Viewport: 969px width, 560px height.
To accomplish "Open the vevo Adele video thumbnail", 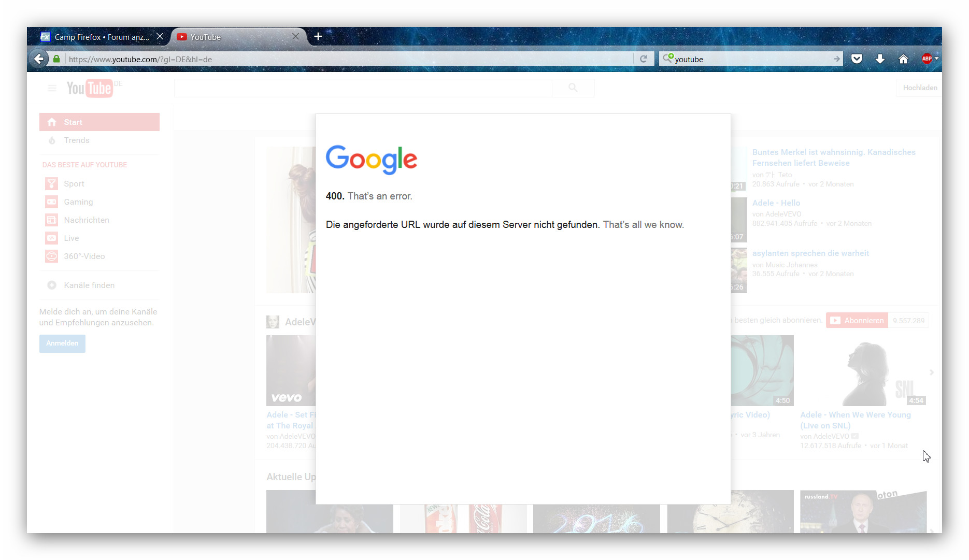I will pyautogui.click(x=291, y=370).
